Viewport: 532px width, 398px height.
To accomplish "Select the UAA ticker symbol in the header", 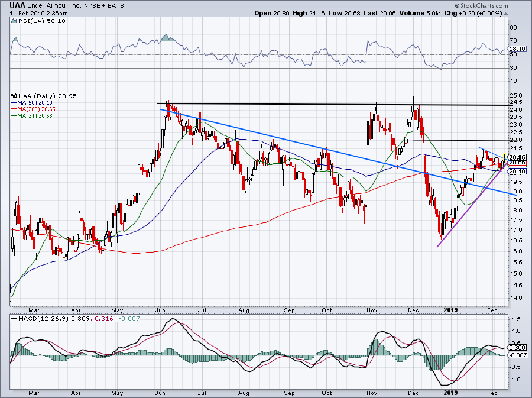I will [x=17, y=5].
